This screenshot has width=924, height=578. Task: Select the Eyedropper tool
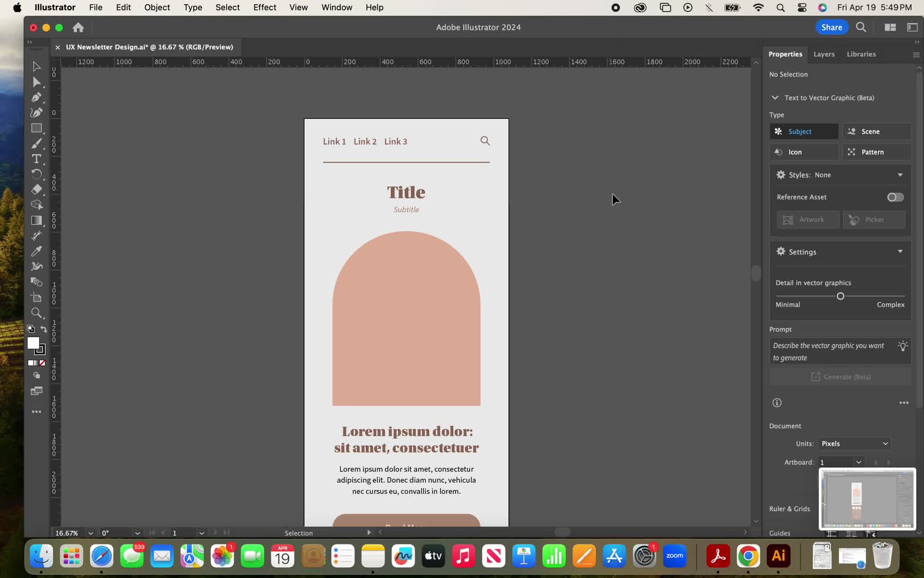pyautogui.click(x=36, y=251)
